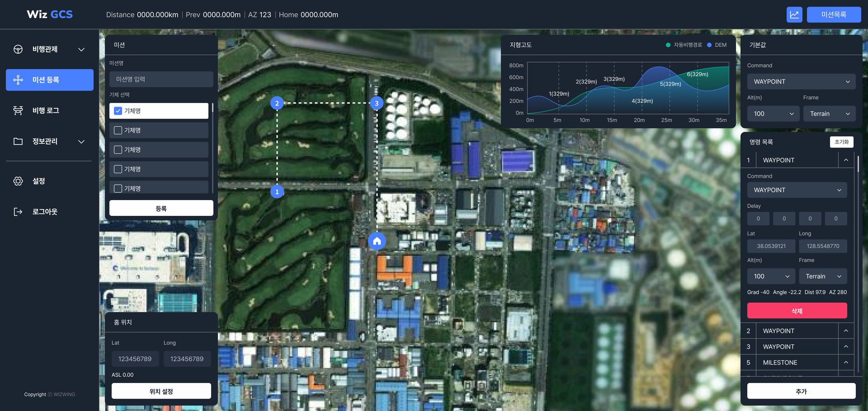Click the 추가 button
The width and height of the screenshot is (868, 411).
click(801, 391)
